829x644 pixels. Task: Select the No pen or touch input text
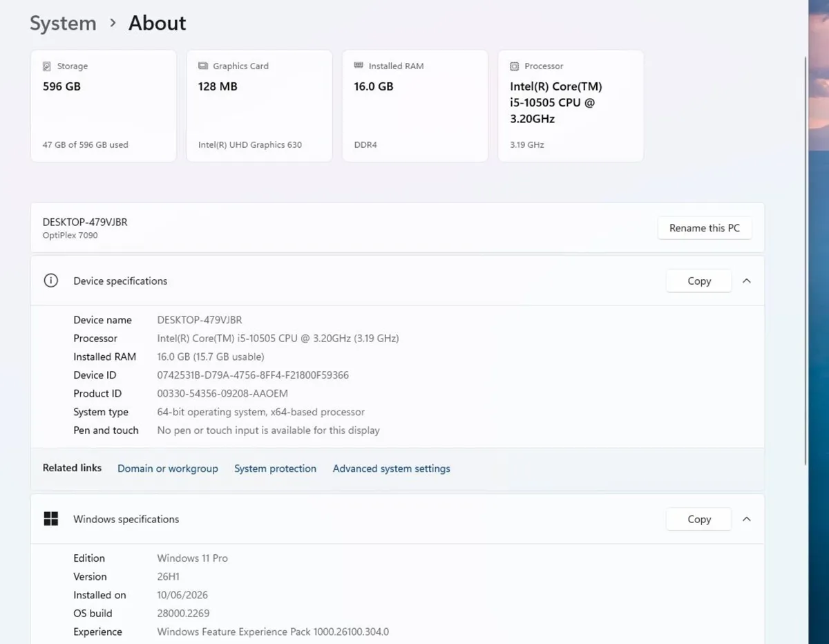click(x=268, y=430)
